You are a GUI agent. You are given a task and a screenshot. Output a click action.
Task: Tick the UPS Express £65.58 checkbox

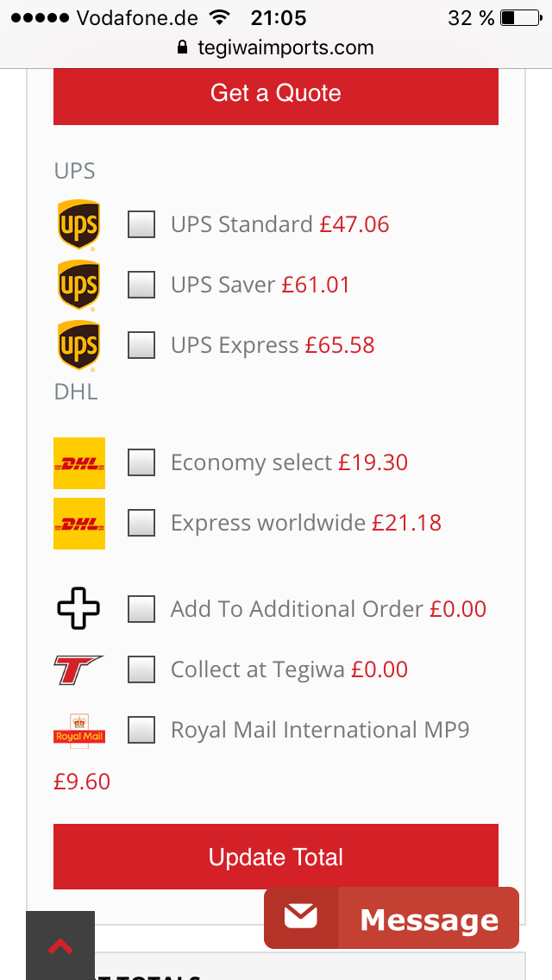pyautogui.click(x=141, y=345)
